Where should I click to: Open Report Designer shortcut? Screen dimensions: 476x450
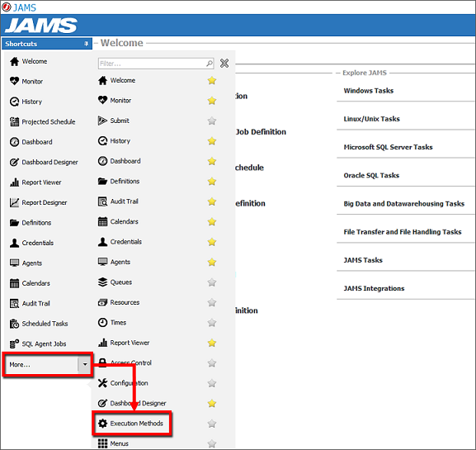tap(38, 202)
